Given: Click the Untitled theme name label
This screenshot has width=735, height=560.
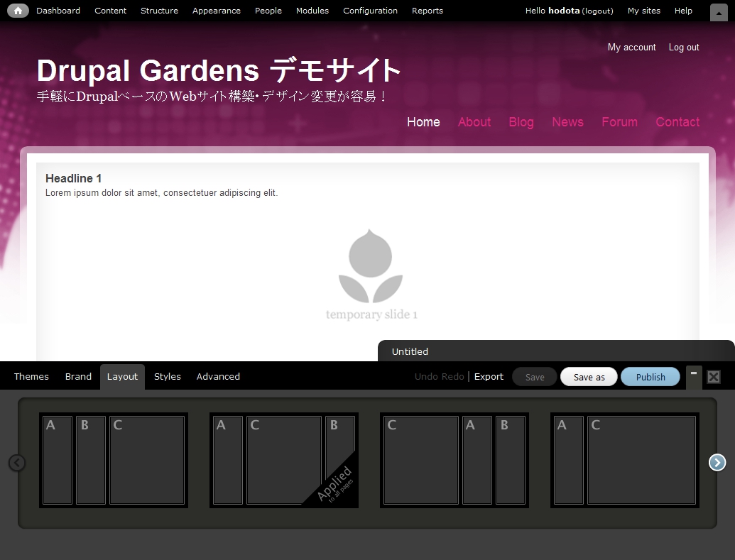Looking at the screenshot, I should click(410, 351).
